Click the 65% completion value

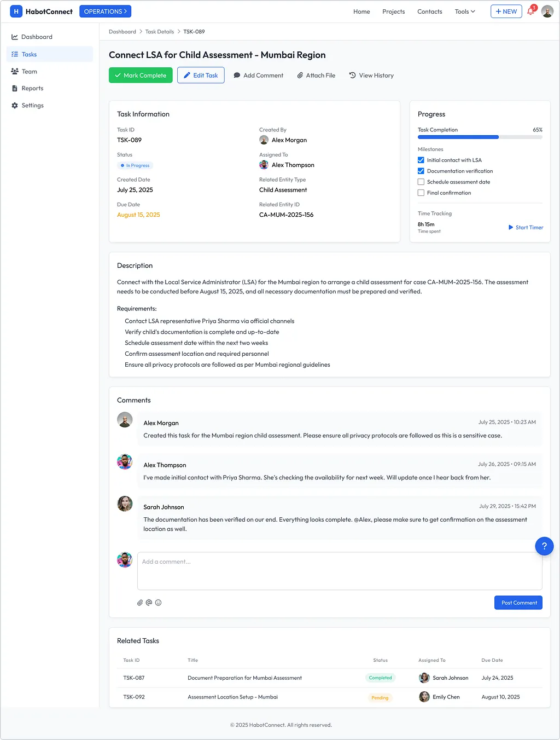click(538, 130)
